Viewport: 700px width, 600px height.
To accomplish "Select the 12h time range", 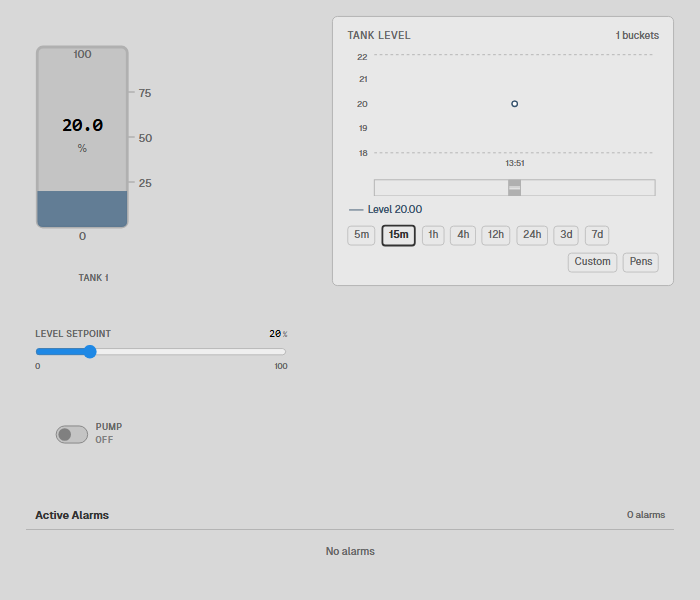I will tap(496, 235).
